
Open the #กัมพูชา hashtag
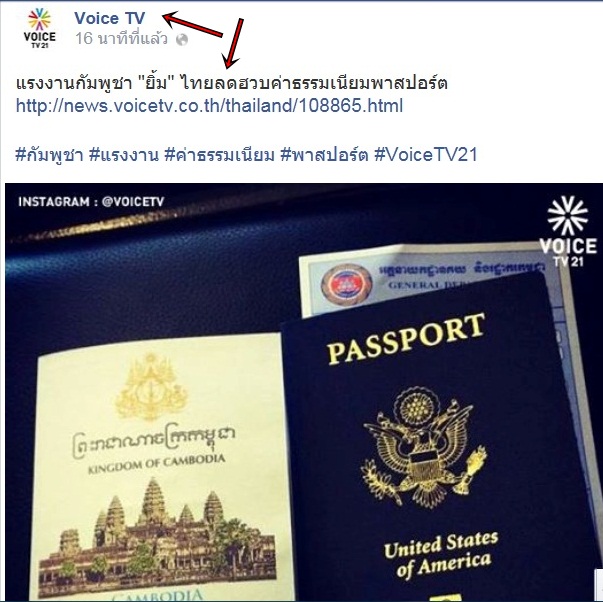point(49,155)
